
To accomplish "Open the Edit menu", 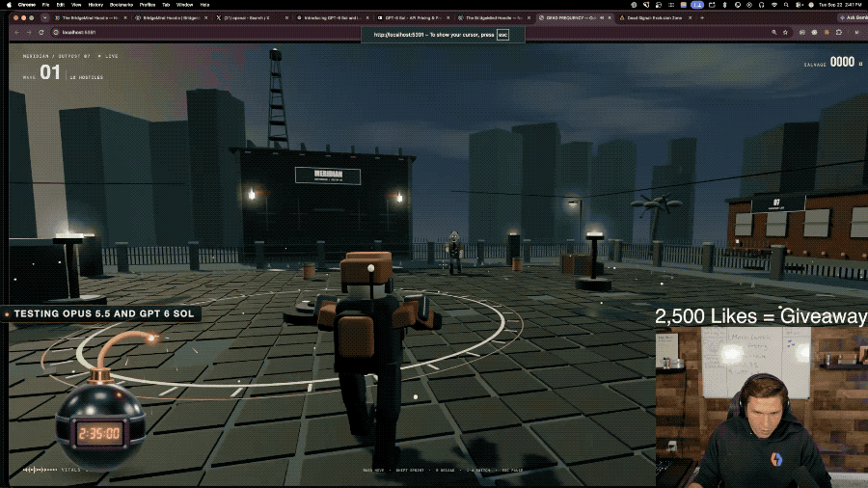I will 61,5.
